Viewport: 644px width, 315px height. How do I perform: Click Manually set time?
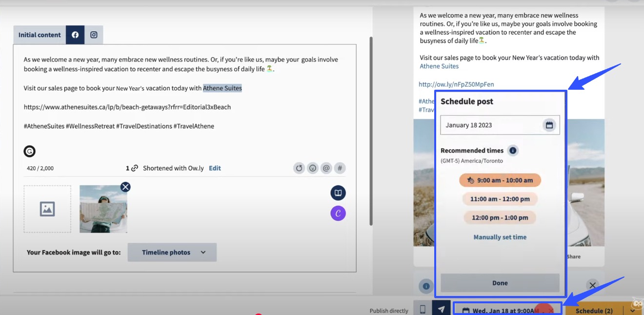click(x=500, y=236)
